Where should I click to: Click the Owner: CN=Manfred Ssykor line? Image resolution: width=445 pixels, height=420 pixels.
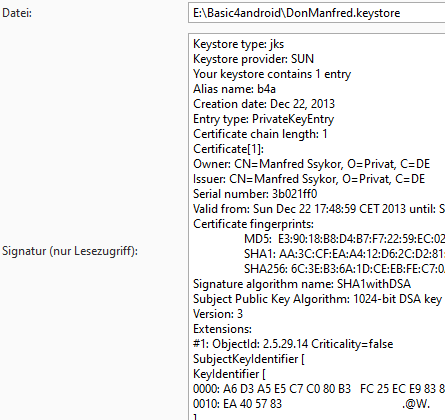[x=311, y=164]
